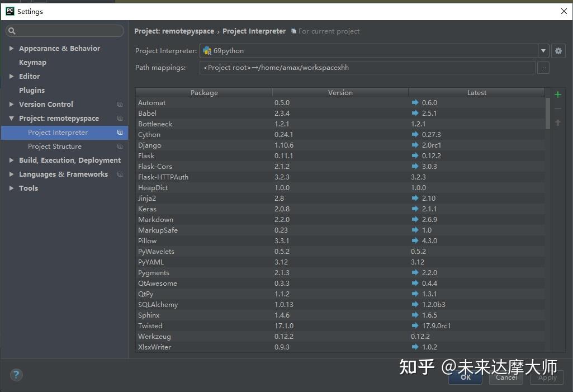Click the Cancel button
573x392 pixels.
point(506,377)
